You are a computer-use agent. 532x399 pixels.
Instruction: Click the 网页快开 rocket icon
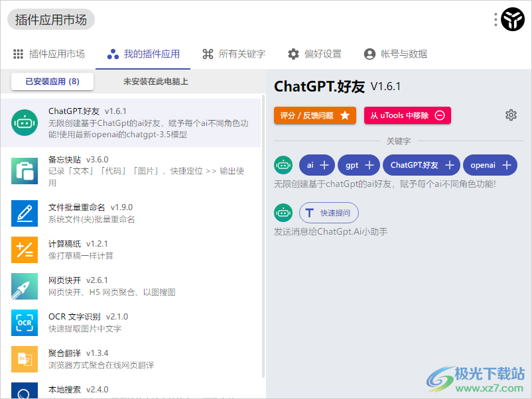tap(25, 286)
